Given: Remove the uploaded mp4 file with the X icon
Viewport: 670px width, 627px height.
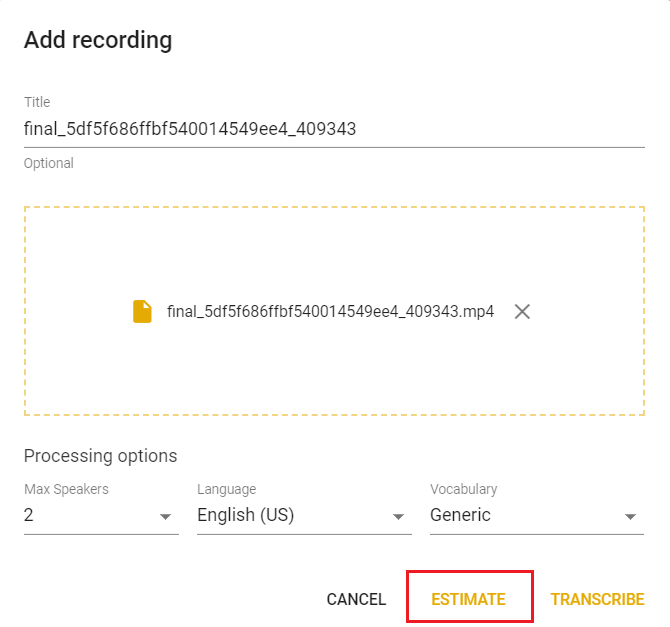Looking at the screenshot, I should (522, 312).
